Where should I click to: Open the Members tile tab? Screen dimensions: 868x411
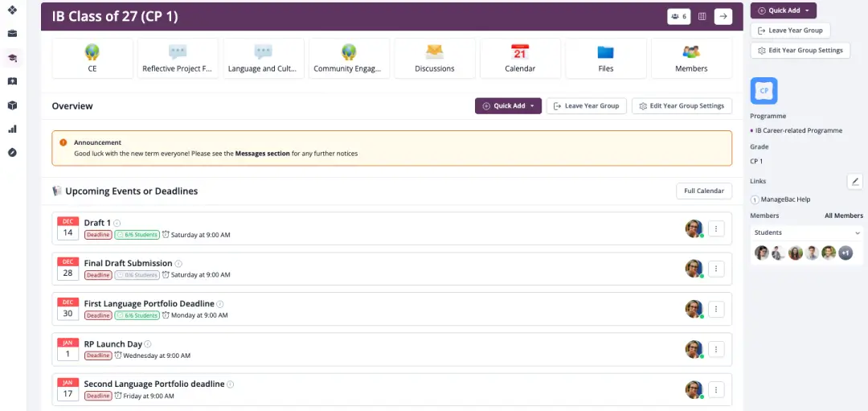pos(691,58)
